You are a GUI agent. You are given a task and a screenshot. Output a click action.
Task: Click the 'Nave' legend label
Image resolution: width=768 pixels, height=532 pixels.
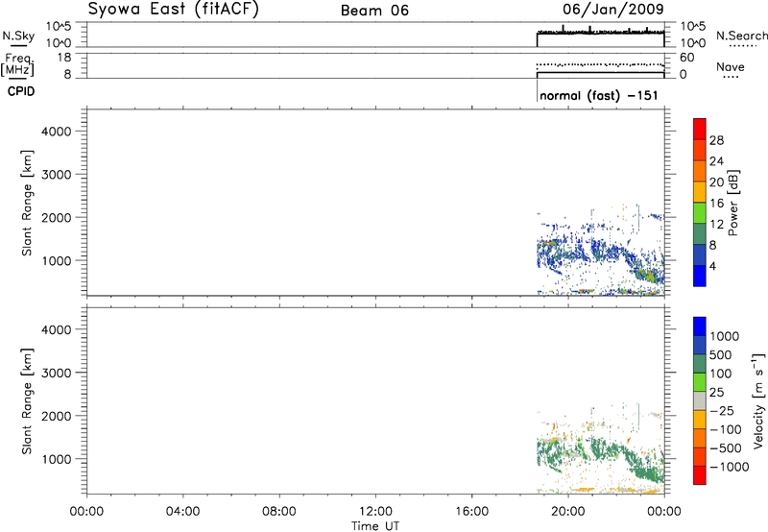(731, 66)
